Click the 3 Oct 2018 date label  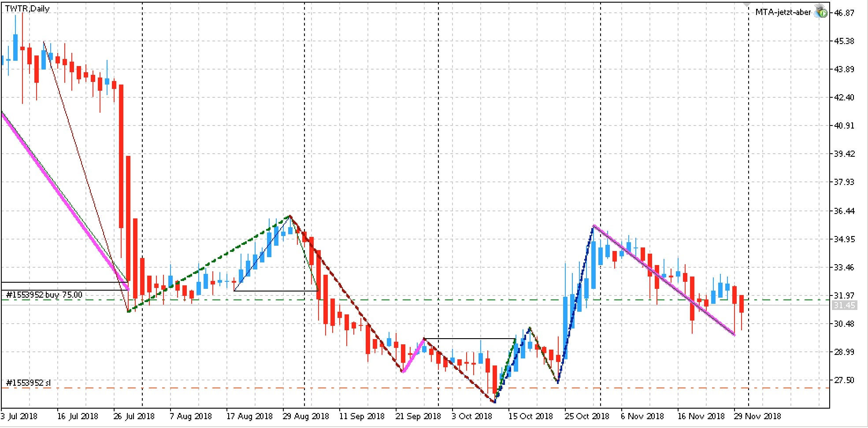point(472,416)
